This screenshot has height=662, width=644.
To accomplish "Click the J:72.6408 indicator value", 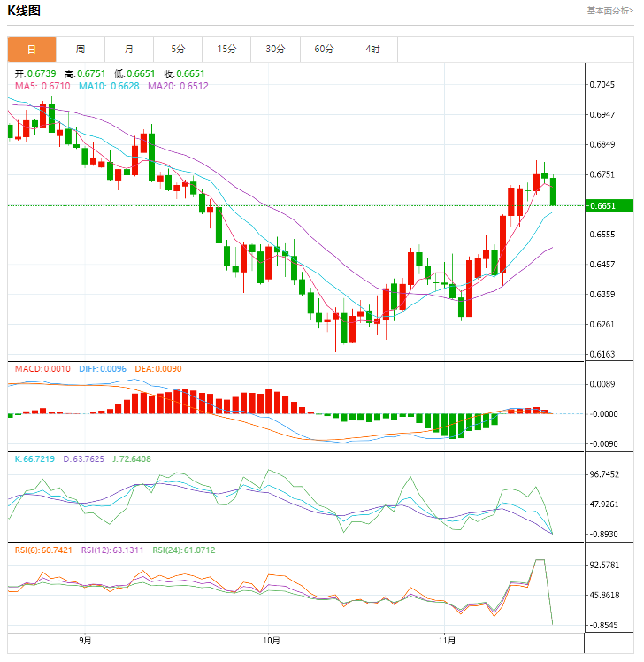I will coord(132,459).
